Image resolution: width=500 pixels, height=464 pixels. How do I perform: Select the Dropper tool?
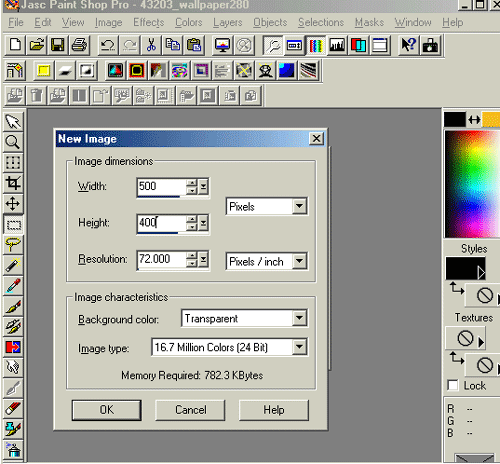(13, 286)
